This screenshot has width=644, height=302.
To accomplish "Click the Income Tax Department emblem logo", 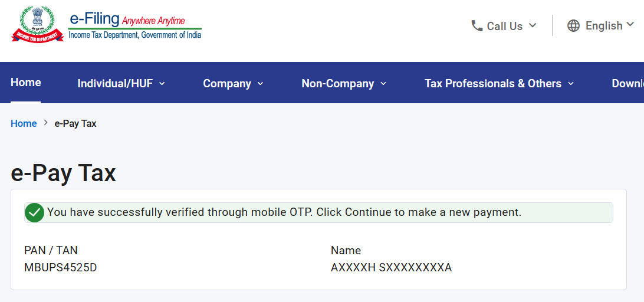I will pyautogui.click(x=37, y=24).
